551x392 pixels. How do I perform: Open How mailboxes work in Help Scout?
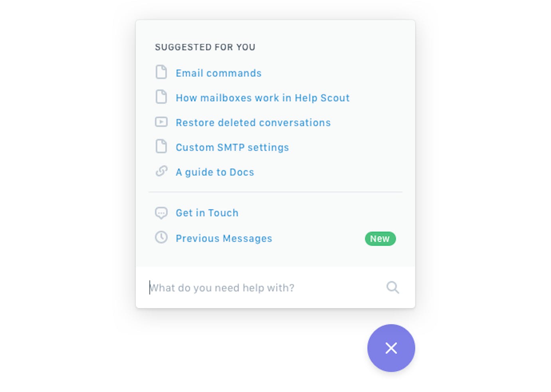263,98
